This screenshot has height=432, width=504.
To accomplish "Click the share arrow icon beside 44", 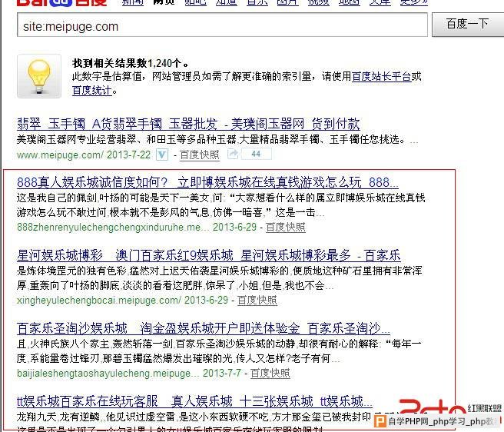I will 233,154.
